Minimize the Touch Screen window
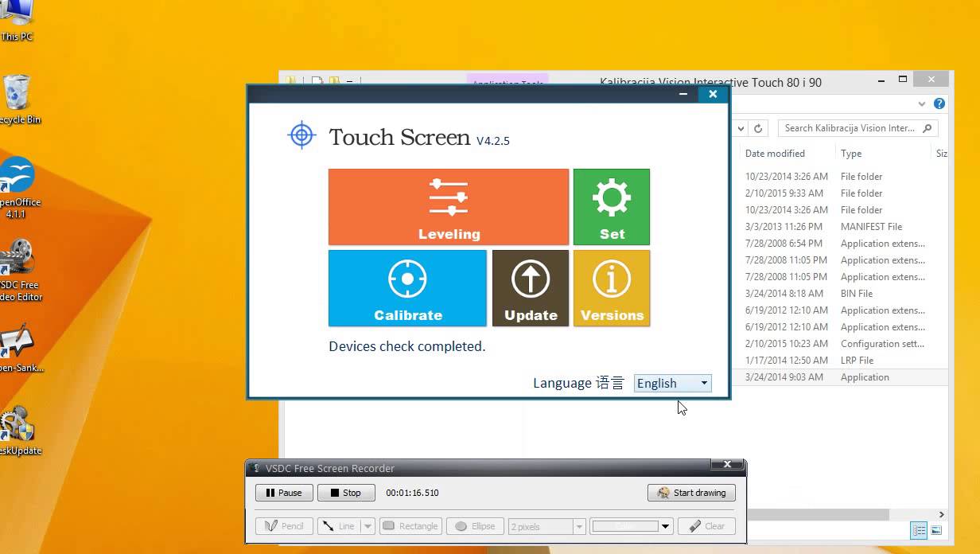This screenshot has height=554, width=980. [x=682, y=94]
